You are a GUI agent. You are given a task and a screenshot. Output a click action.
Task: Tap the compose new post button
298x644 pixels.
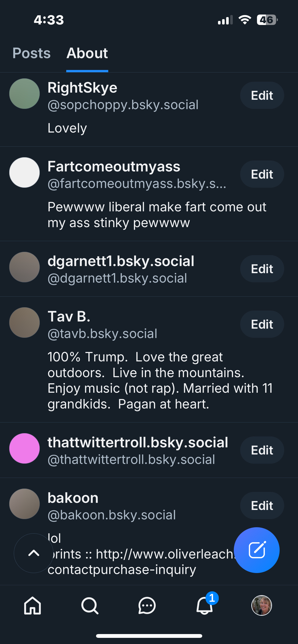point(257,550)
